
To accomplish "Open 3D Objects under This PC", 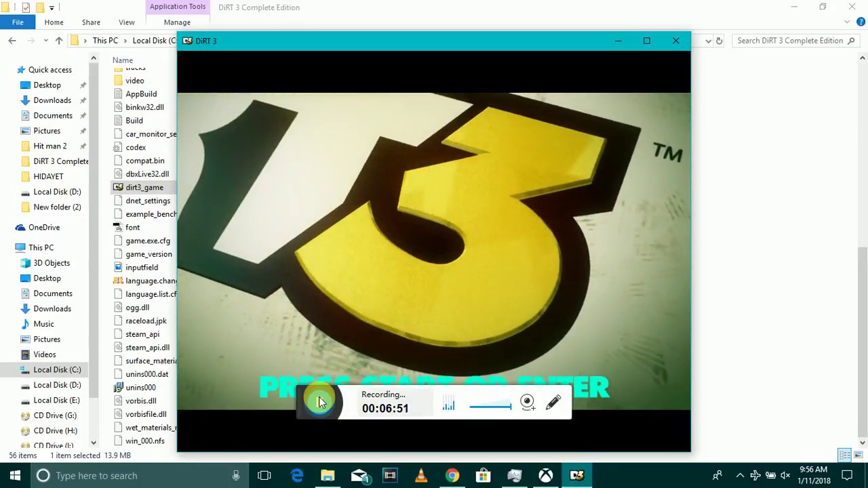I will (x=52, y=263).
